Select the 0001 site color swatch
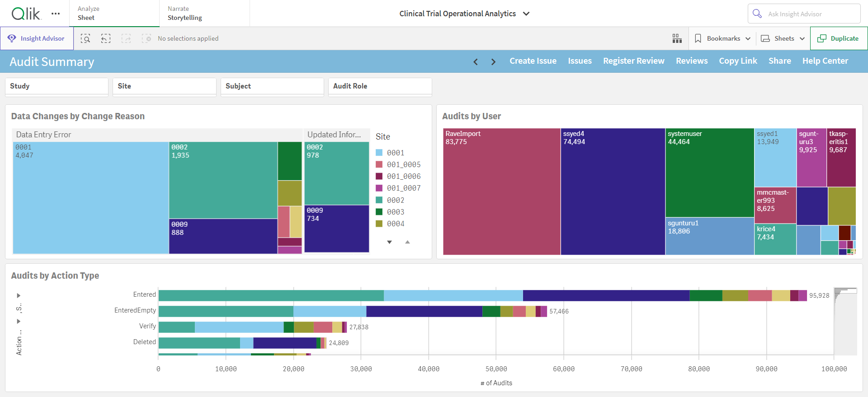The height and width of the screenshot is (397, 868). tap(379, 153)
